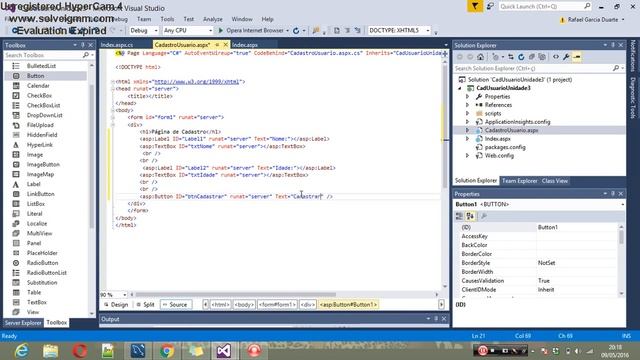Image resolution: width=640 pixels, height=360 pixels.
Task: Toggle Show All Files in Solution Explorer
Action: tap(542, 57)
